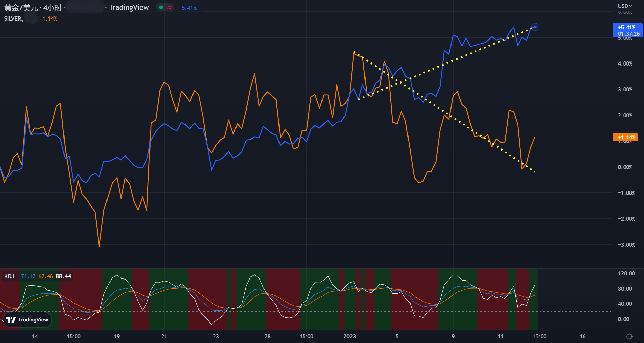This screenshot has width=644, height=343.
Task: Click the 4.00% price axis label
Action: (x=625, y=63)
